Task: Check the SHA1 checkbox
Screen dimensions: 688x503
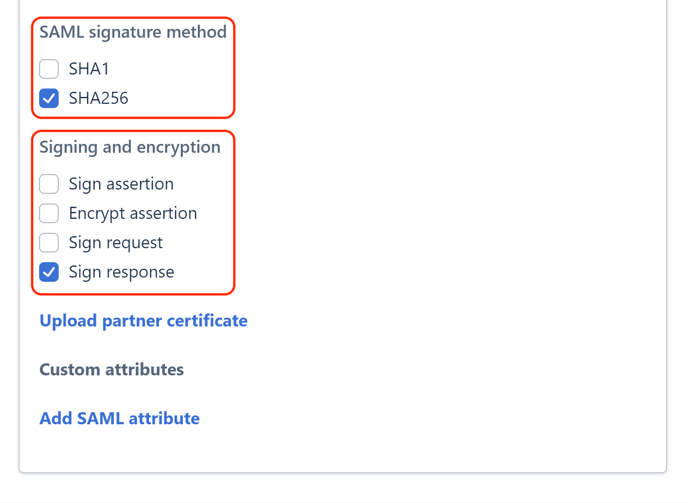Action: [x=49, y=69]
